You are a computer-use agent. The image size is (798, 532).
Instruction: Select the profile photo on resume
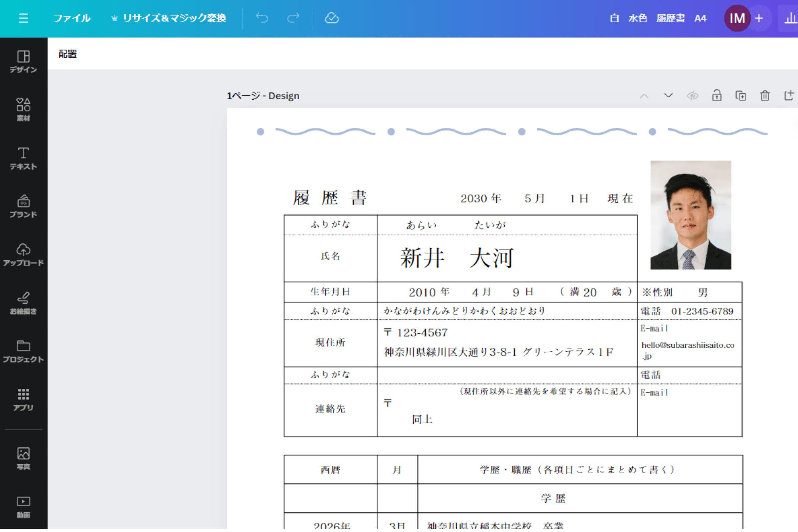tap(691, 215)
